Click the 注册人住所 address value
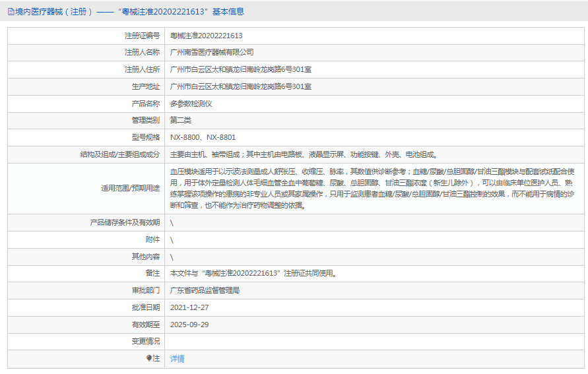 click(241, 70)
